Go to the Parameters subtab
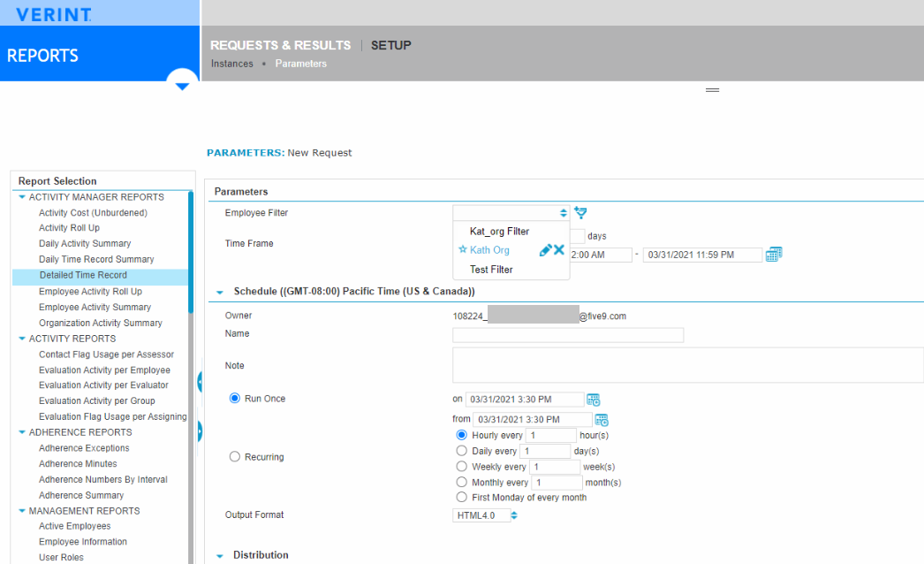This screenshot has height=564, width=924. pos(300,64)
